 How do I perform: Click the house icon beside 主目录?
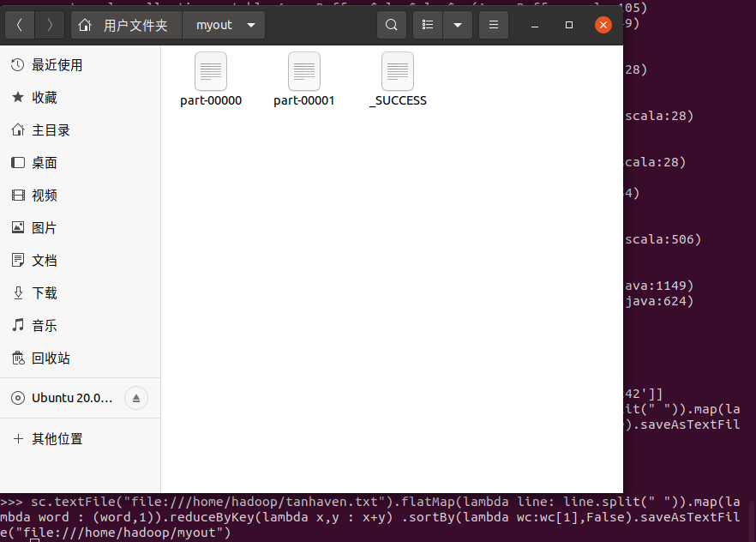tap(18, 129)
